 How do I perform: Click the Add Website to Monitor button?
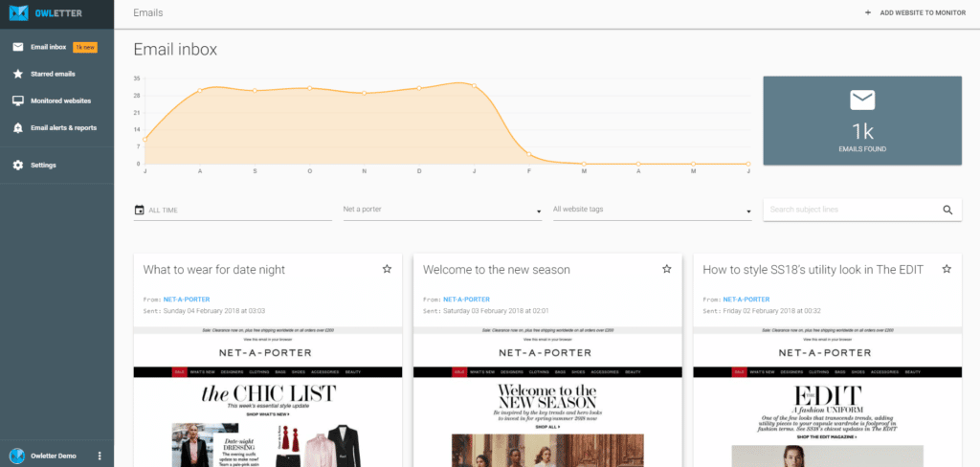click(x=917, y=13)
